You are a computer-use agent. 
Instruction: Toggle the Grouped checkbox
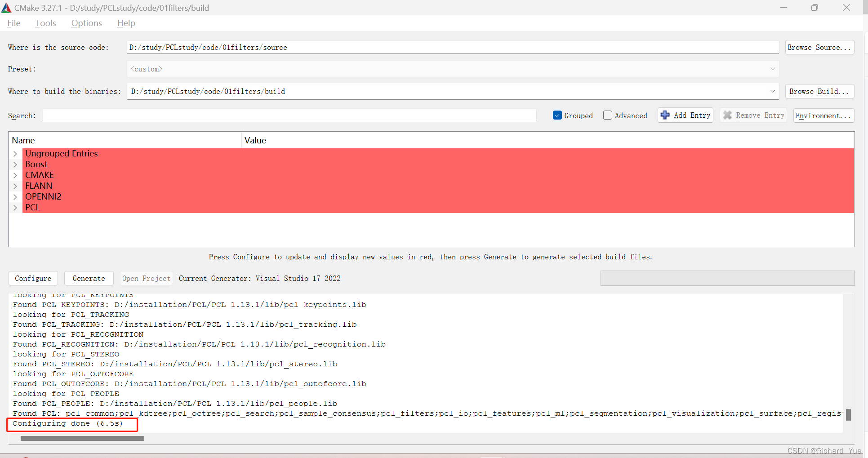coord(557,115)
